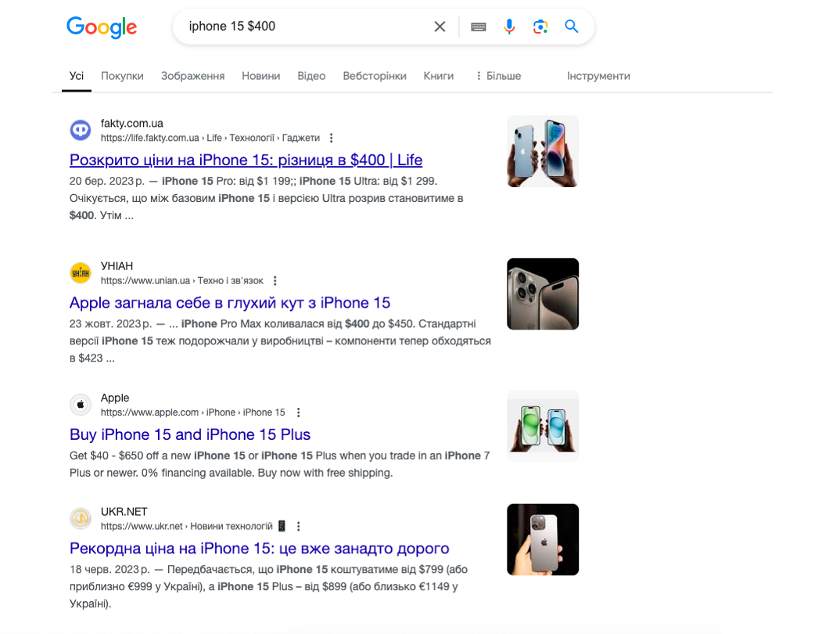Click the magnifying glass search button
840x634 pixels.
pyautogui.click(x=572, y=27)
